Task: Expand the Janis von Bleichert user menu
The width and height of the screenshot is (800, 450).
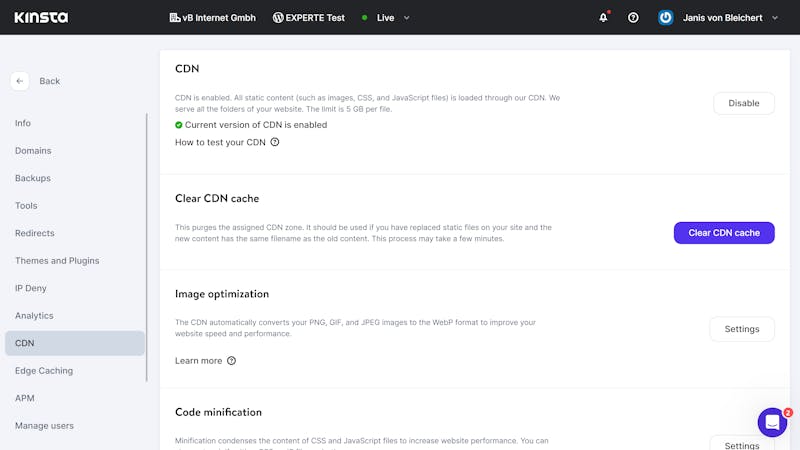Action: click(x=775, y=17)
